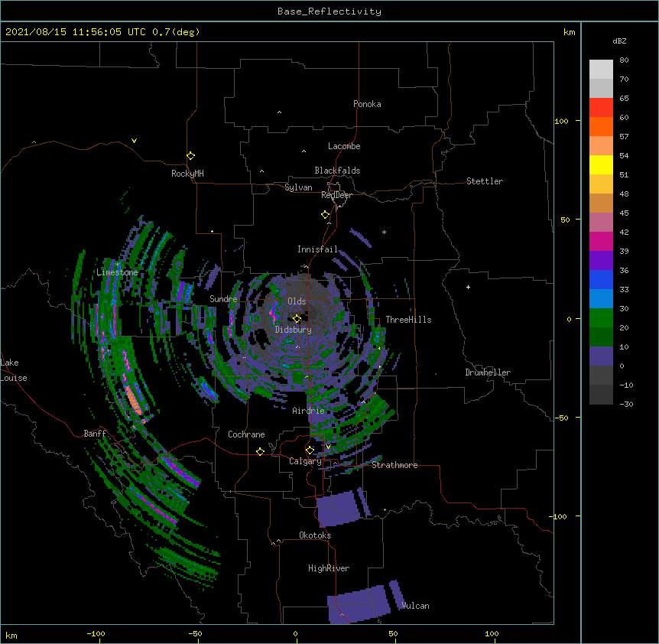Click the Calgary city label

pyautogui.click(x=305, y=461)
